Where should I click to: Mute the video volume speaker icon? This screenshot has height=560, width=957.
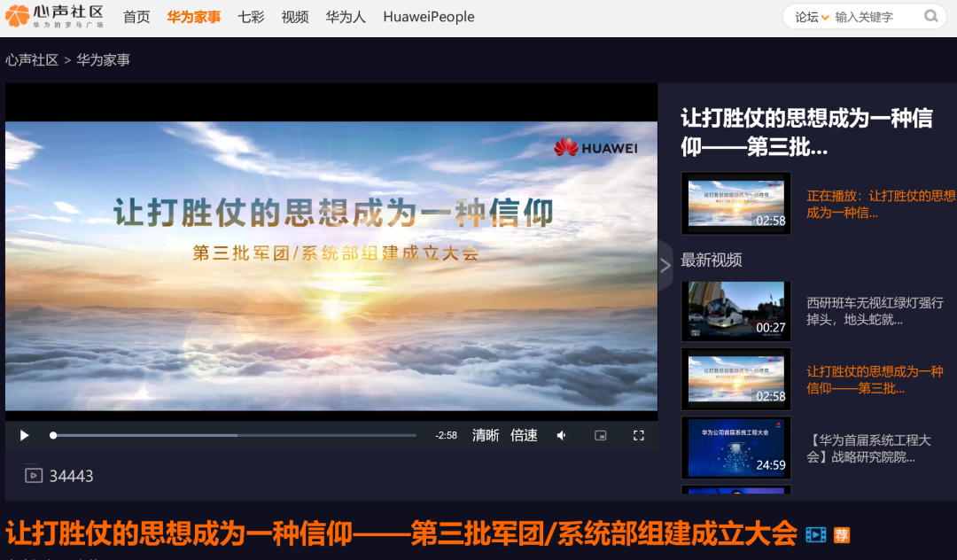pyautogui.click(x=561, y=435)
